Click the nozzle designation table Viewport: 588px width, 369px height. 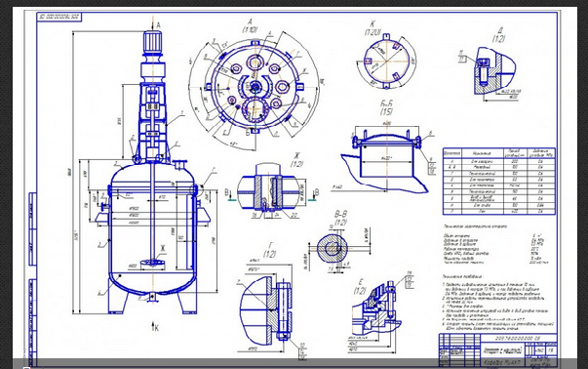click(x=498, y=182)
